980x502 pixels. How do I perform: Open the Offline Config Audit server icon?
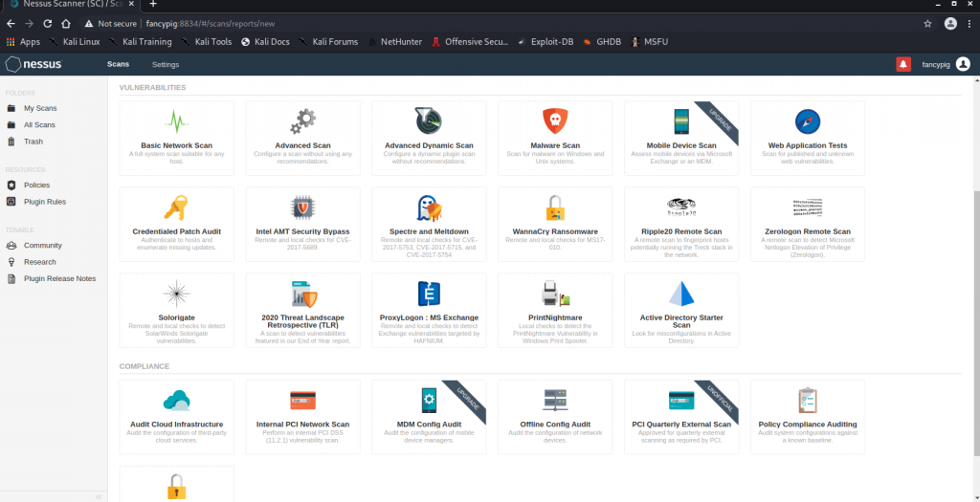[x=555, y=401]
